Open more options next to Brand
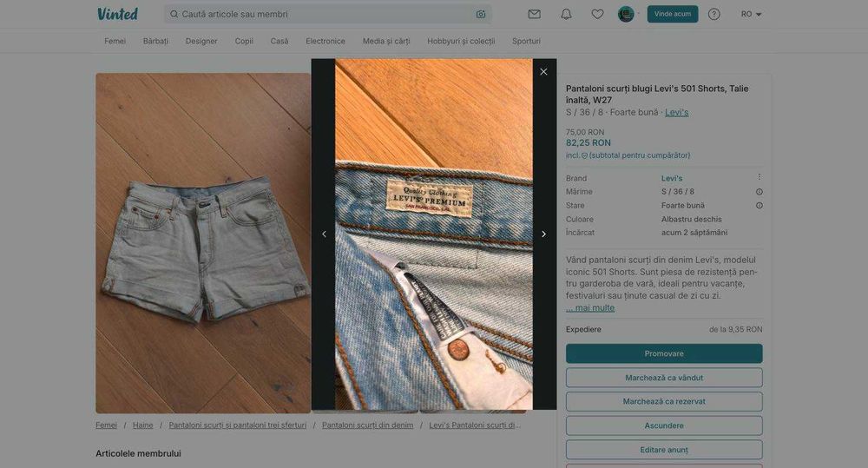This screenshot has width=868, height=468. pyautogui.click(x=759, y=177)
